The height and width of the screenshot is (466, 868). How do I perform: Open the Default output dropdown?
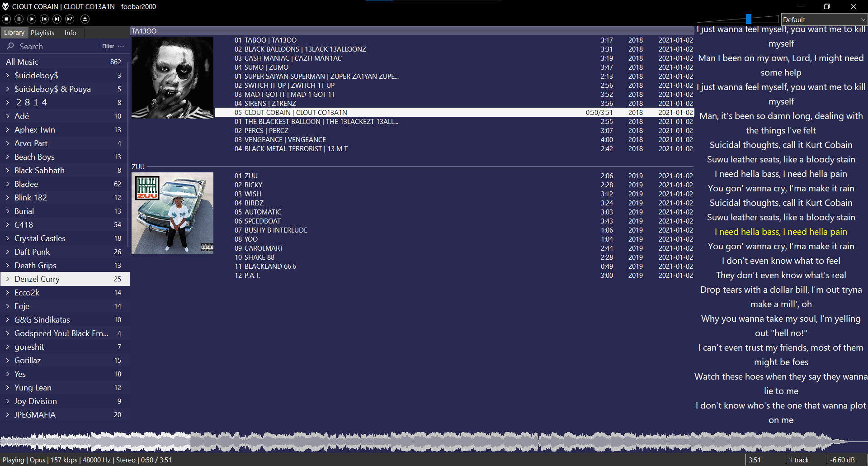824,19
